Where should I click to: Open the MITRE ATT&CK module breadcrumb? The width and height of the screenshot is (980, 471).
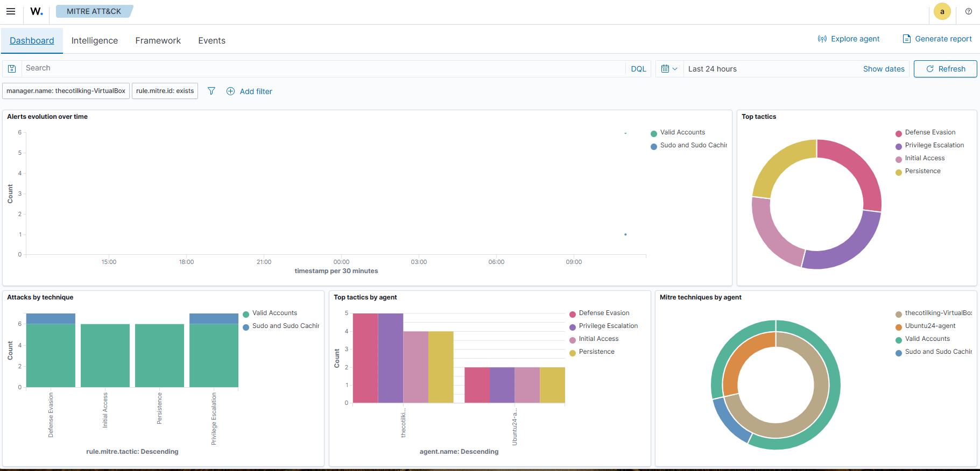(x=94, y=11)
